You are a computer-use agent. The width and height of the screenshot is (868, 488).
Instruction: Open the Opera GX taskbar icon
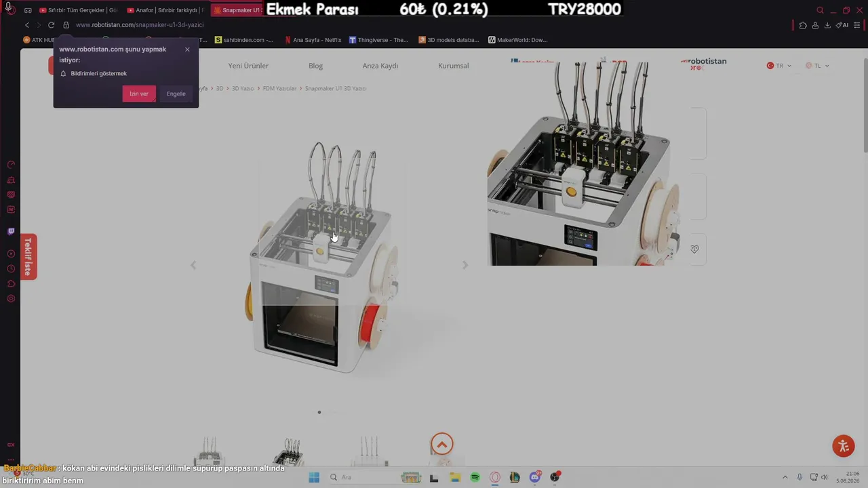[495, 477]
